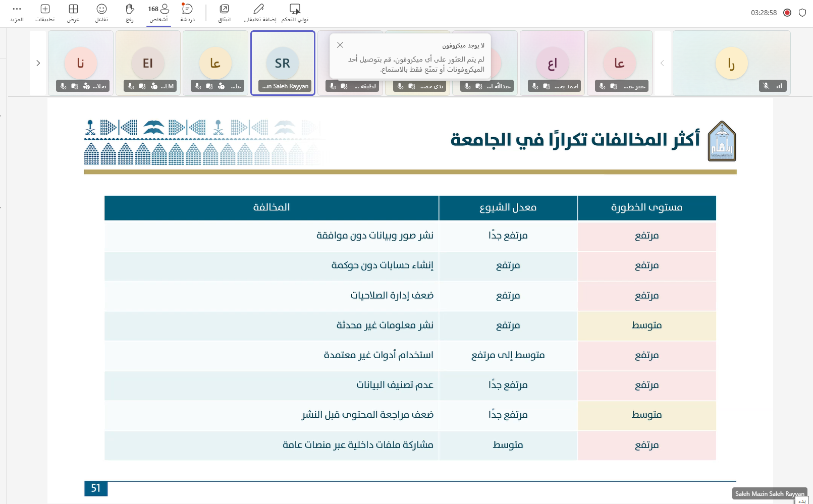Click camera-off icon on عبير tile

(x=614, y=86)
